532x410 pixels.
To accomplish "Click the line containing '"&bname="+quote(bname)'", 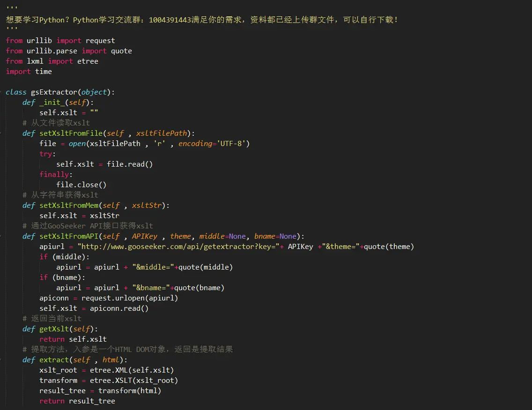I will (140, 288).
